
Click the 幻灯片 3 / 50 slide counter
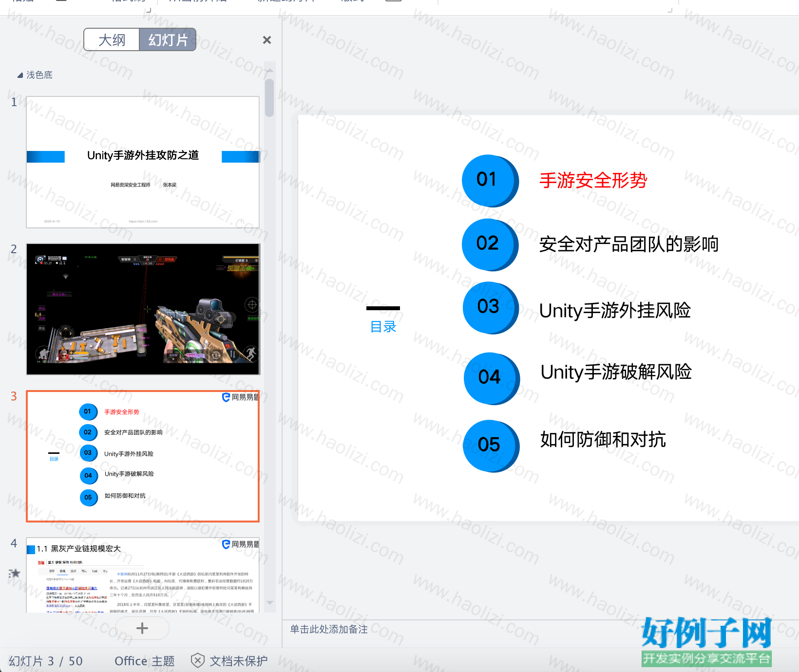[46, 661]
